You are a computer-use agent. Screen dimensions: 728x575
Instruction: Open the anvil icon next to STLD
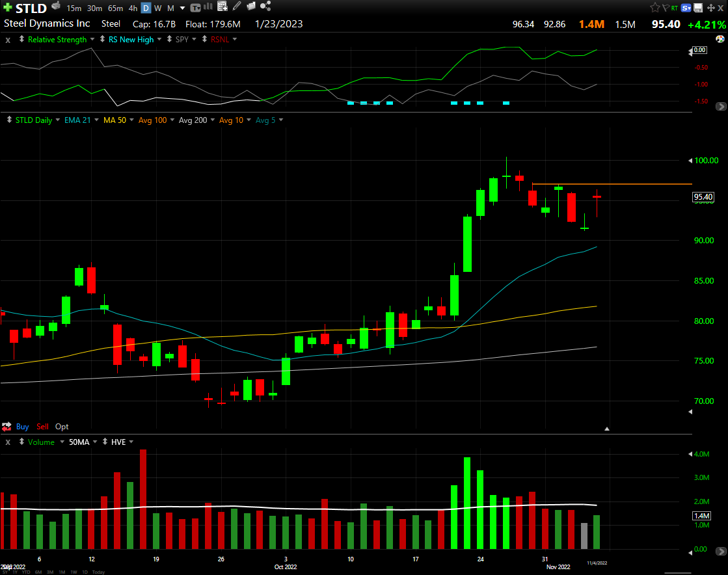[x=56, y=6]
